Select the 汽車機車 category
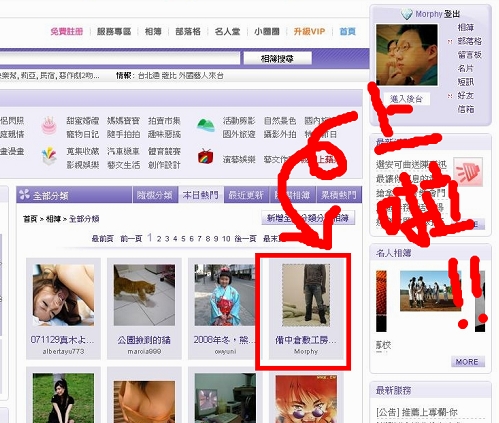The height and width of the screenshot is (423, 499). [x=123, y=151]
